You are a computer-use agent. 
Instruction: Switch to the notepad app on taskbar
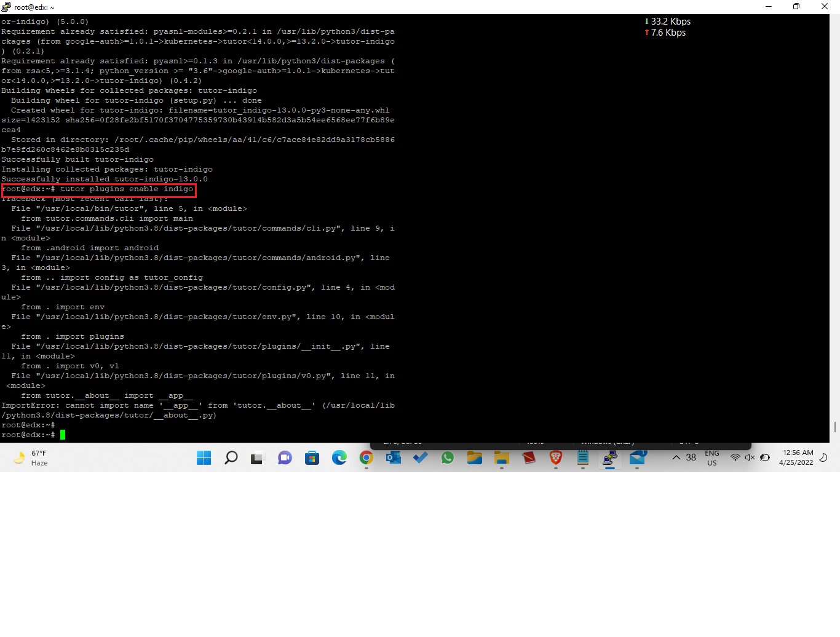point(583,457)
